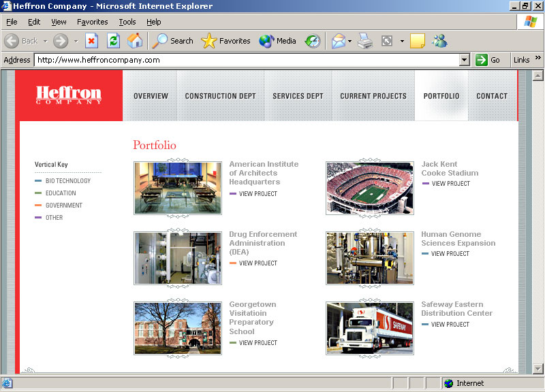The image size is (545, 392).
Task: Switch to the Construction Dept tab
Action: coord(220,96)
